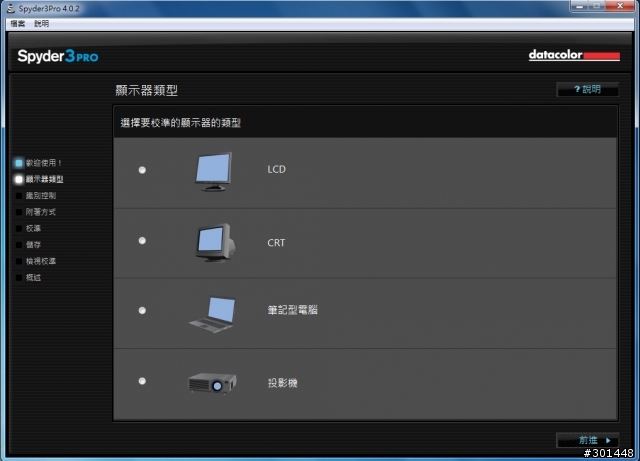Select the LCD radio button
640x461 pixels.
142,170
